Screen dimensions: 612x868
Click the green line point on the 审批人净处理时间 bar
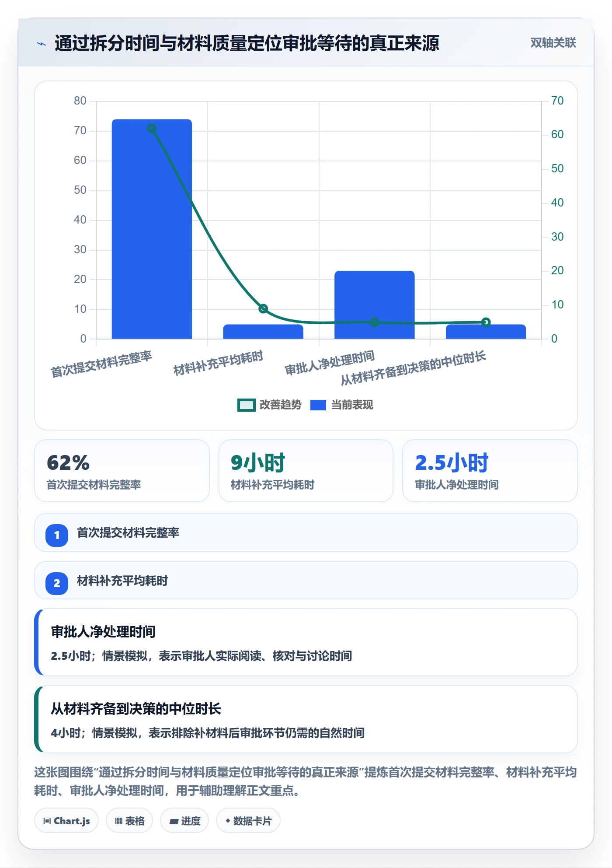coord(375,322)
